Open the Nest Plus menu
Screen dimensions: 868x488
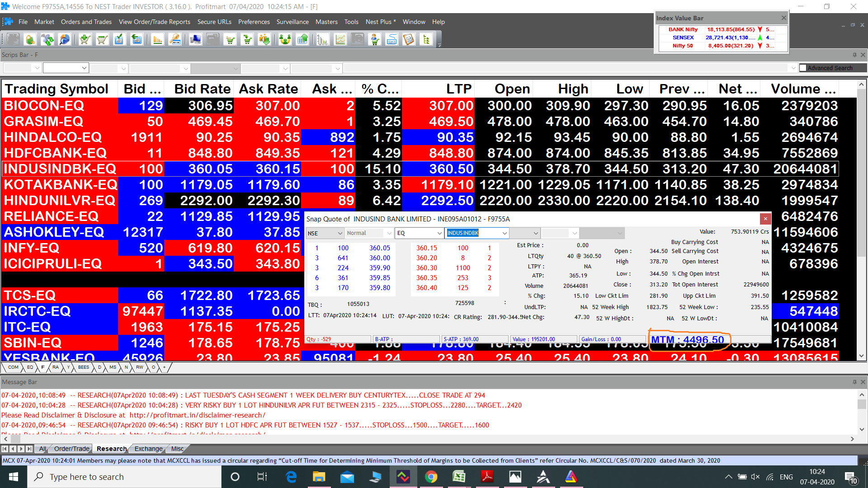[x=380, y=22]
